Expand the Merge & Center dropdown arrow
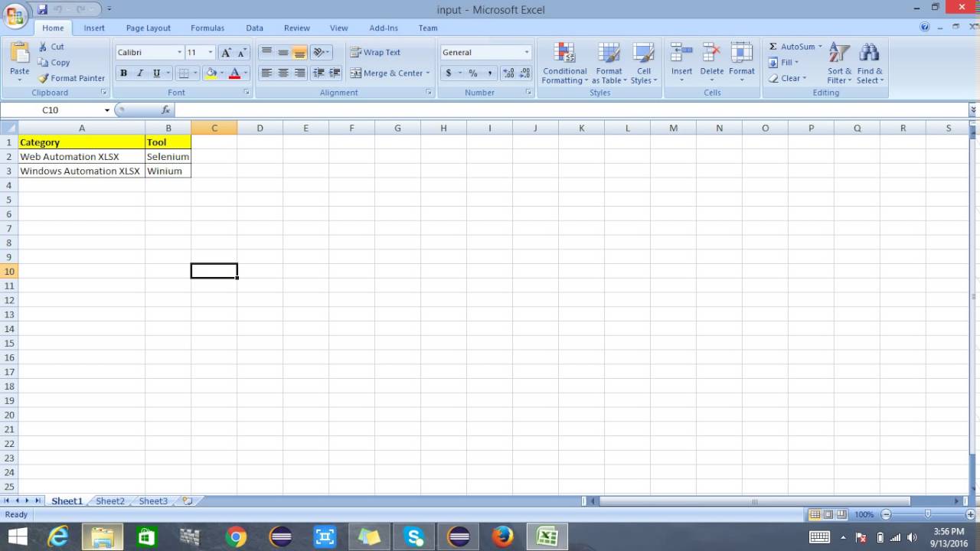Image resolution: width=980 pixels, height=551 pixels. 427,73
